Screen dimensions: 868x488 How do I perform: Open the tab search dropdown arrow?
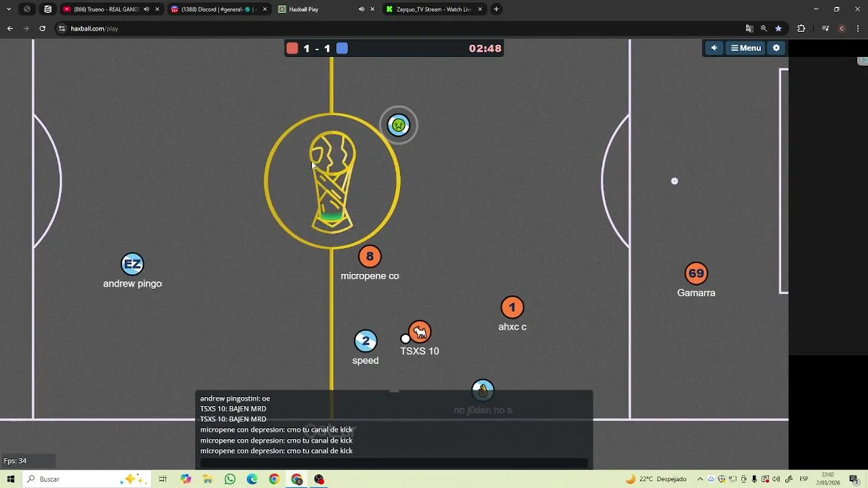click(9, 9)
